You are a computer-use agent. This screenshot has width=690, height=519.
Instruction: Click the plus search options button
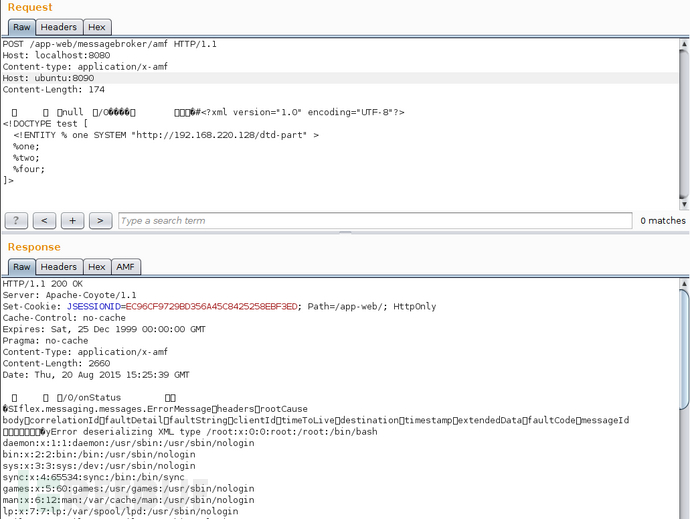[72, 221]
